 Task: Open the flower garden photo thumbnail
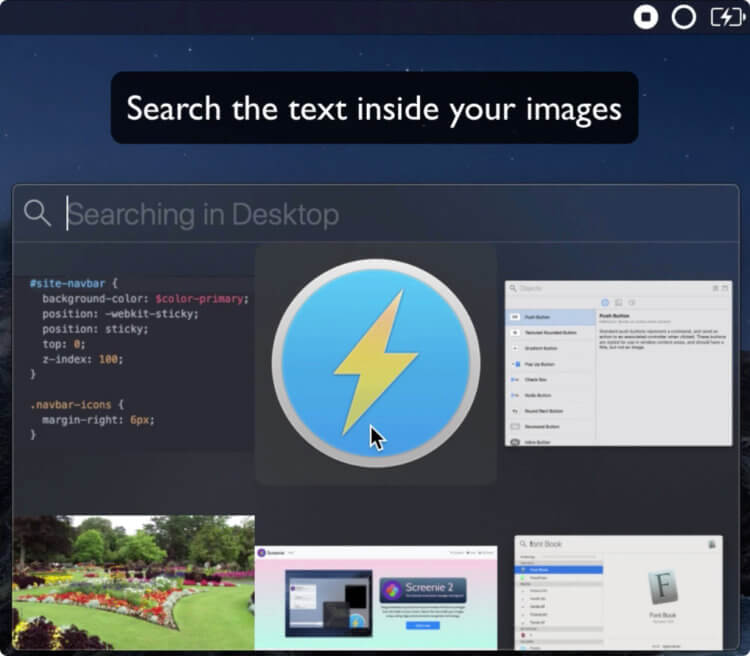point(134,582)
